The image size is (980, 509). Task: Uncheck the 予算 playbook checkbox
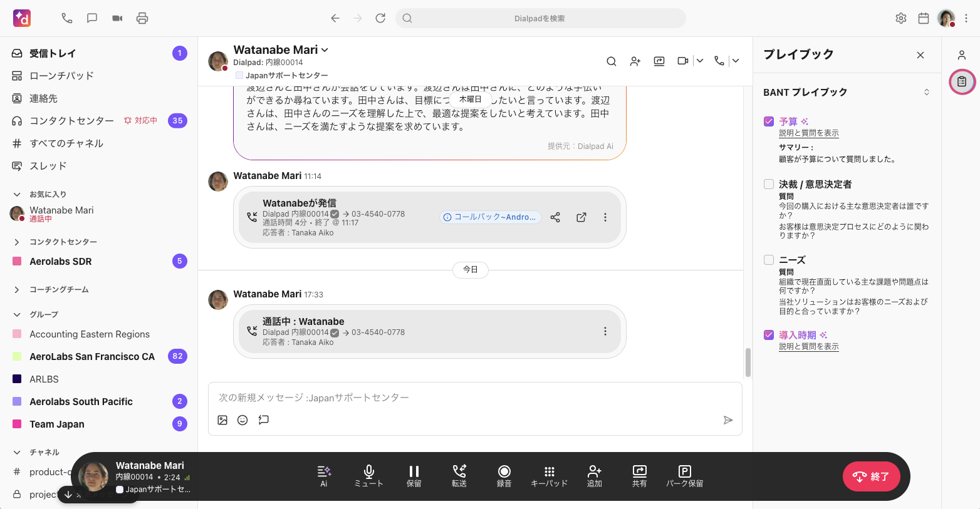click(769, 121)
